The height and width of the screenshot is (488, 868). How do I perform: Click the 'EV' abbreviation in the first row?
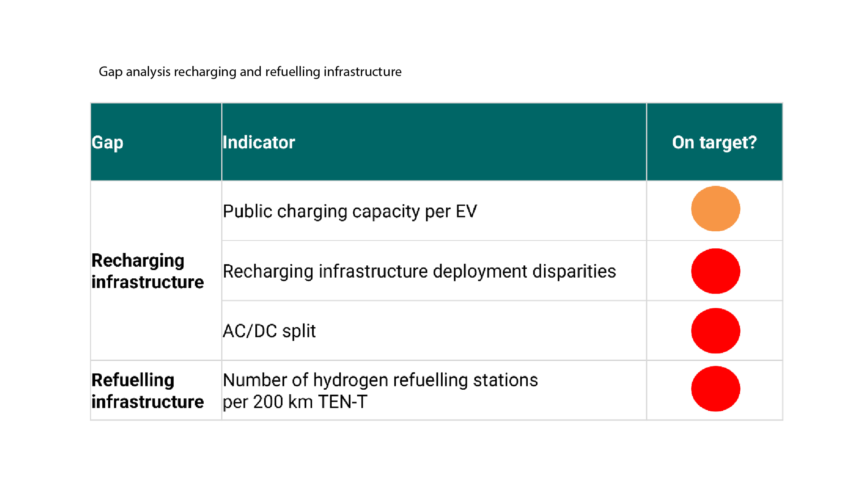point(466,211)
